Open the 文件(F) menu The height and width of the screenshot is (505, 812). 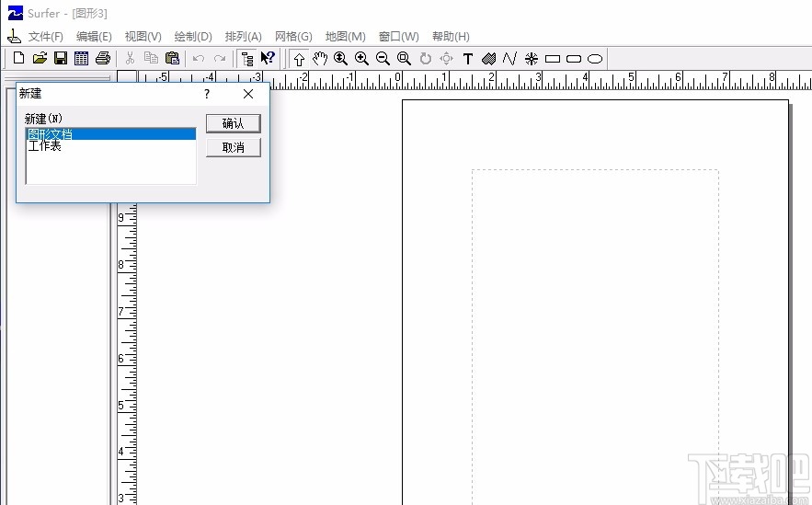[x=46, y=36]
